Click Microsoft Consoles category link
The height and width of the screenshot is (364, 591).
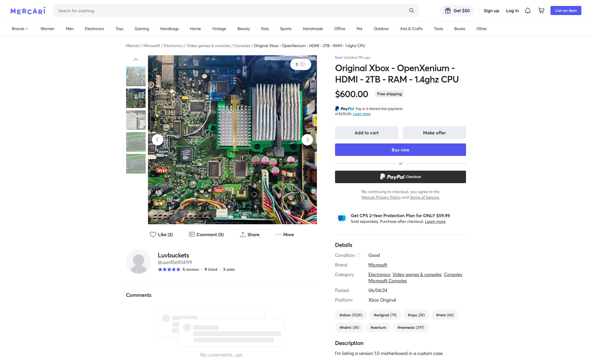387,281
